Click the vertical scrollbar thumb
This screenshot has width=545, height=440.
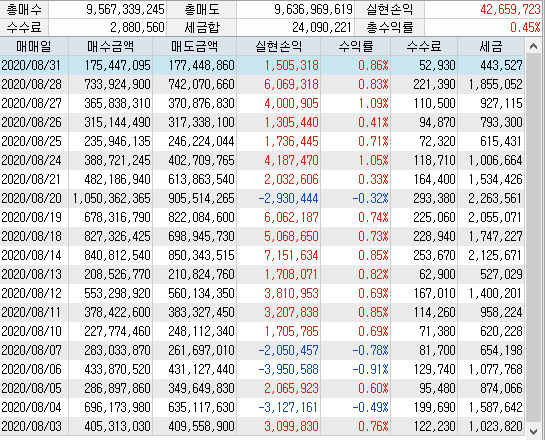(x=533, y=238)
